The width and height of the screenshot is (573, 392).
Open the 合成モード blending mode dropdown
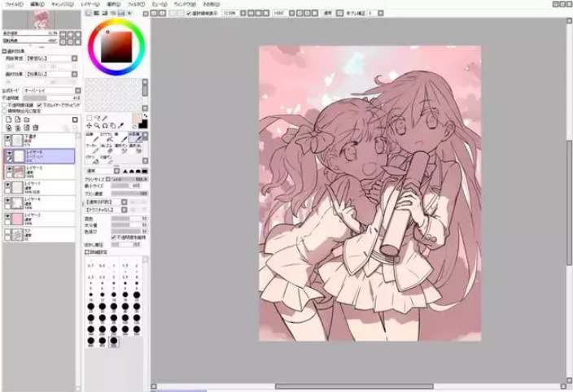[x=78, y=90]
